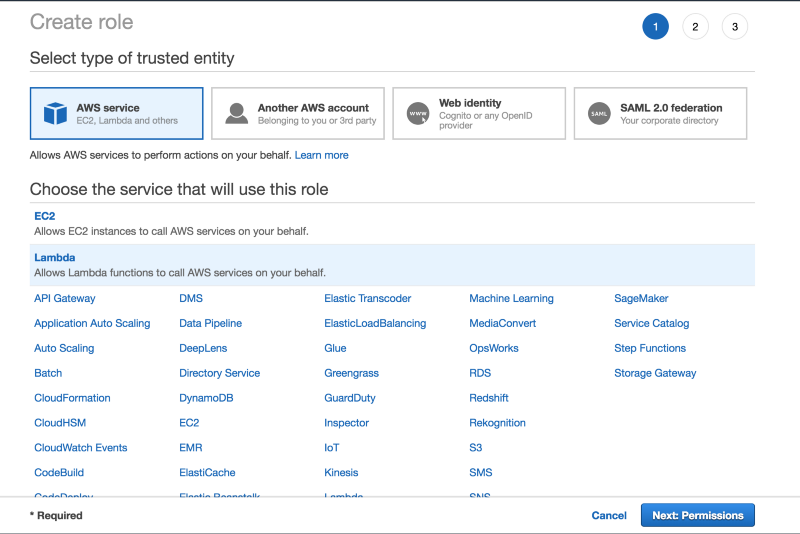Choose Directory Service link
The height and width of the screenshot is (534, 800).
click(x=219, y=373)
